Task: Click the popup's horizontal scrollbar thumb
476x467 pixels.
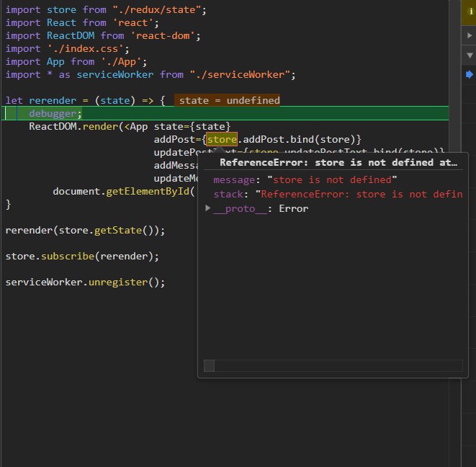Action: tap(209, 366)
